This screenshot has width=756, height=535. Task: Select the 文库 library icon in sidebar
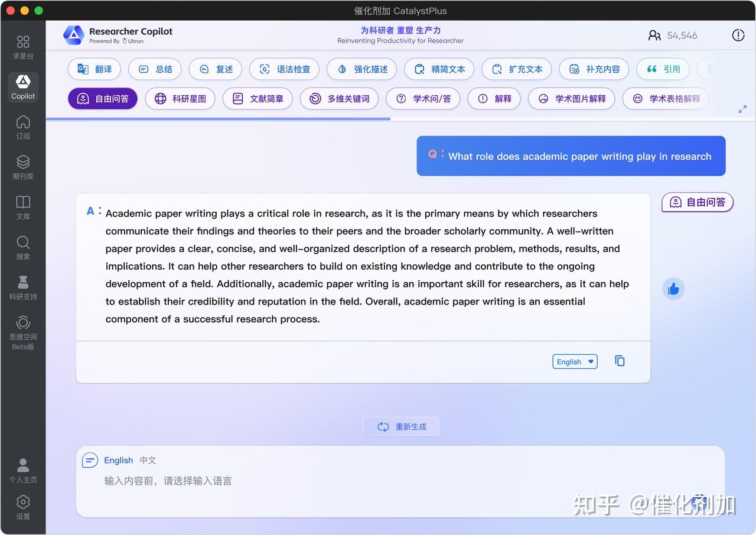23,208
